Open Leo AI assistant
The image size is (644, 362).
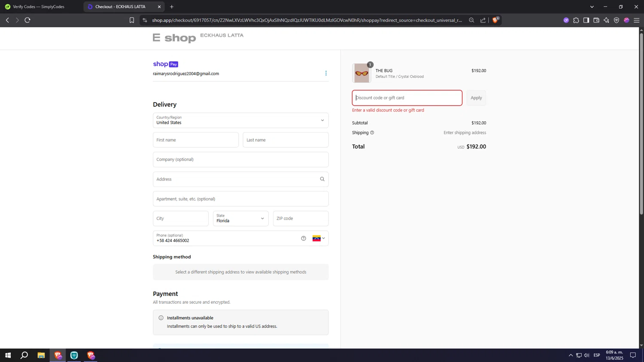(x=606, y=20)
